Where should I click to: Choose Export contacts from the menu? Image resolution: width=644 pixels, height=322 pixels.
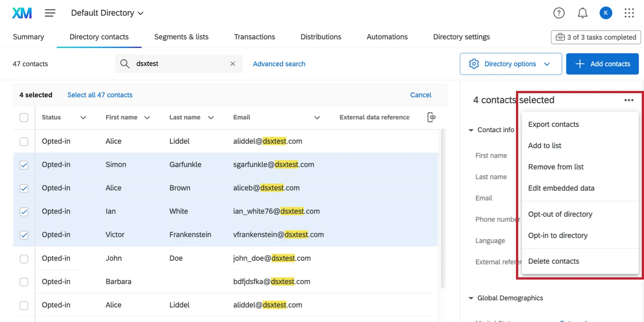click(x=553, y=124)
